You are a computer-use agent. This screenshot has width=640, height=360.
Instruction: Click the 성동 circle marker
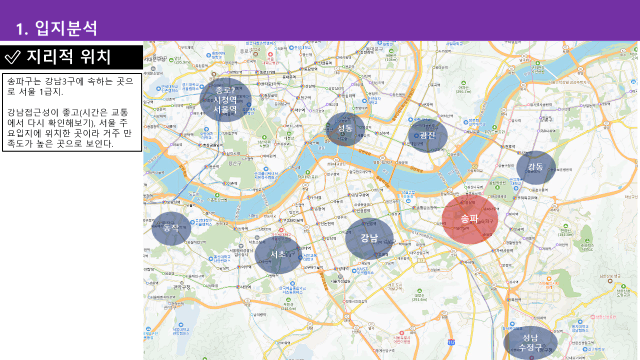coord(345,129)
